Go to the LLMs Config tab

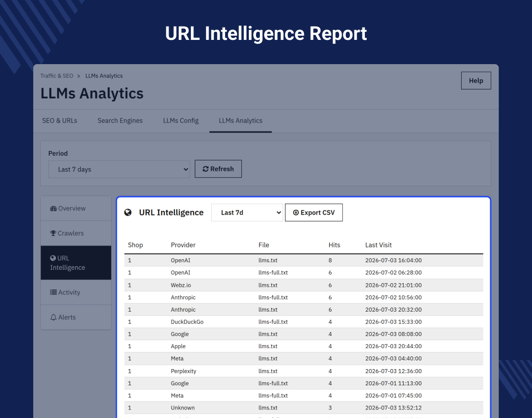[181, 121]
